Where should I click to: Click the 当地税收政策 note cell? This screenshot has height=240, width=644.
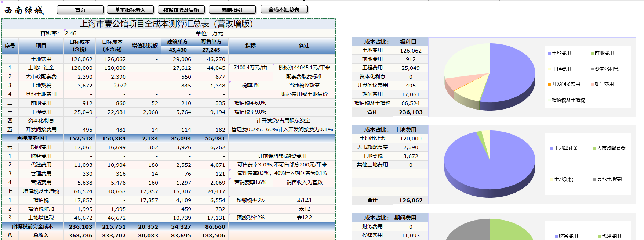[x=304, y=86]
